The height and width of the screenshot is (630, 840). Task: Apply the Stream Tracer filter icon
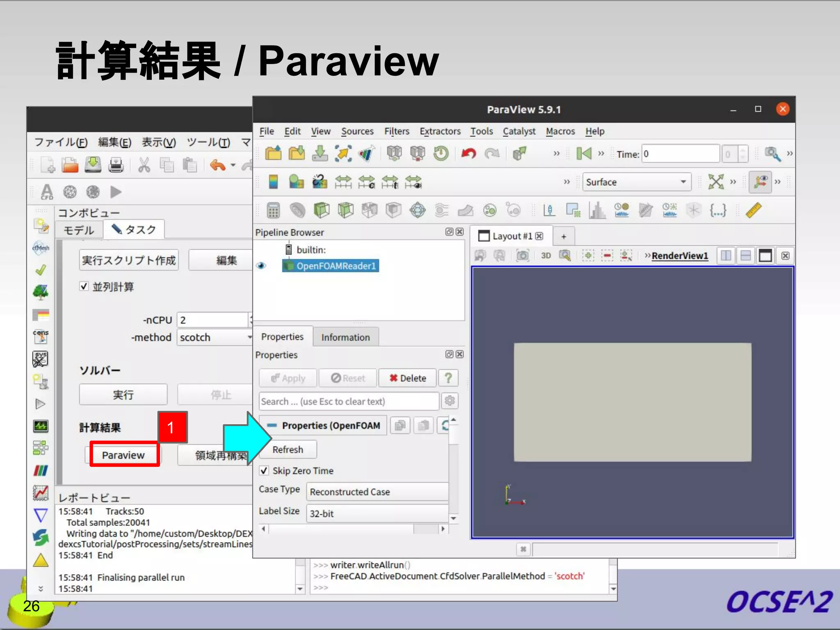(x=441, y=210)
